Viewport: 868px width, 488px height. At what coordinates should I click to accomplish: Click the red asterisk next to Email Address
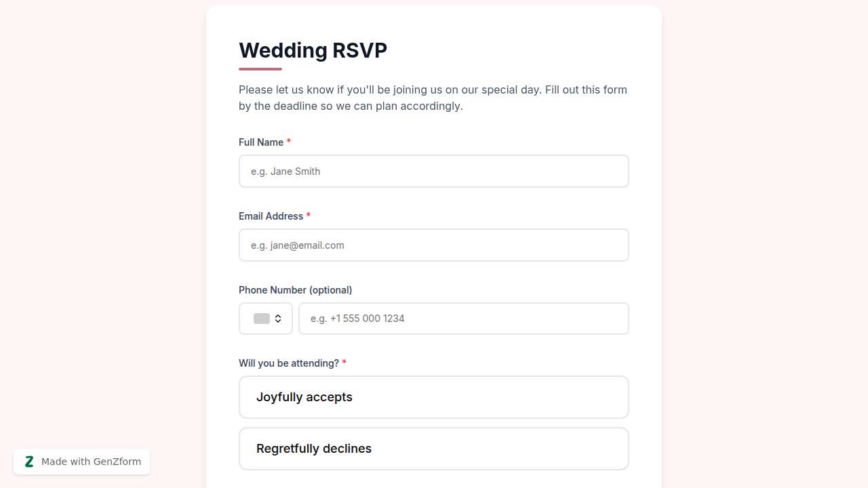click(x=309, y=216)
